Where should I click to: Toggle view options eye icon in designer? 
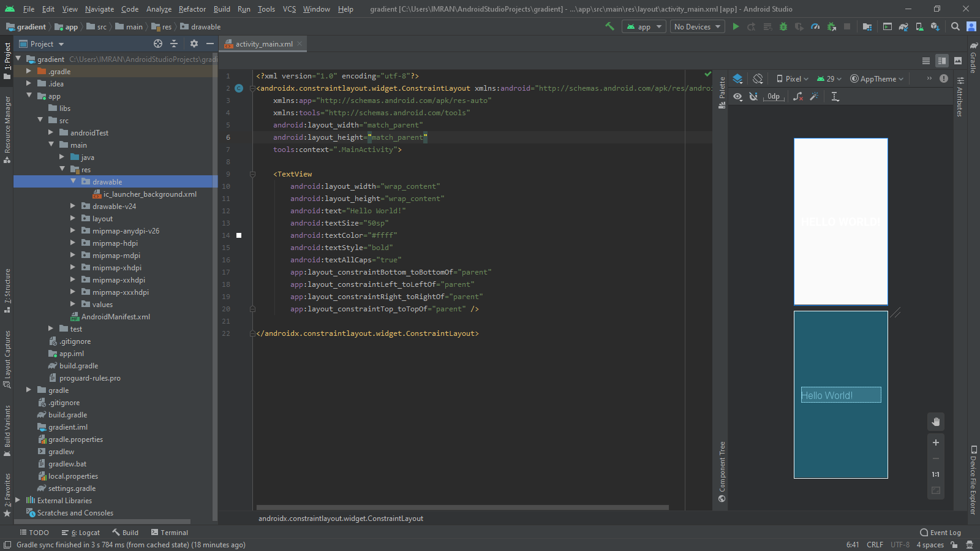[738, 96]
